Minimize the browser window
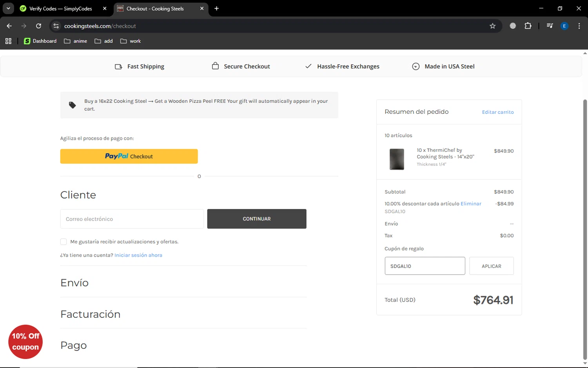 point(541,8)
